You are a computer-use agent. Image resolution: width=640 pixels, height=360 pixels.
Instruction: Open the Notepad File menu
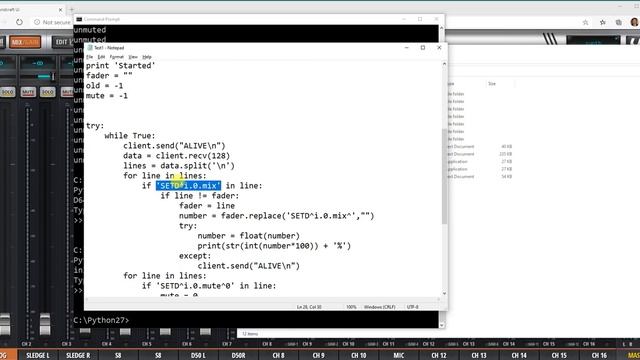click(89, 57)
